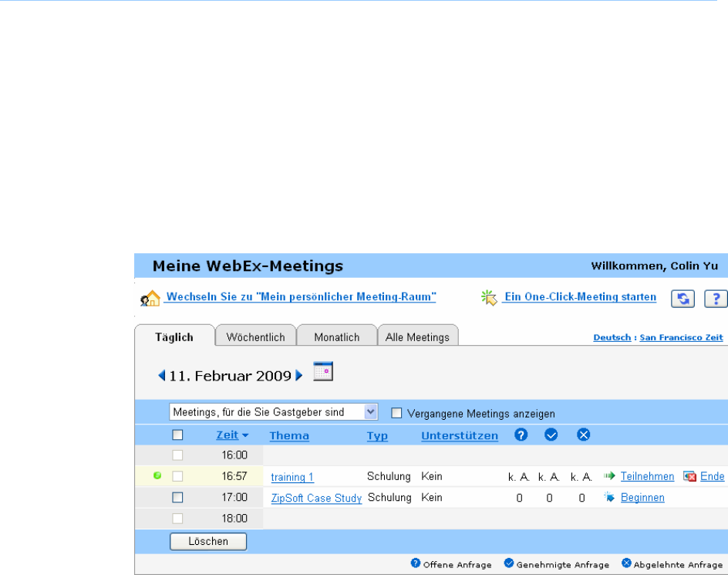This screenshot has height=575, width=728.
Task: Click the 17:00 time cell
Action: tap(234, 497)
